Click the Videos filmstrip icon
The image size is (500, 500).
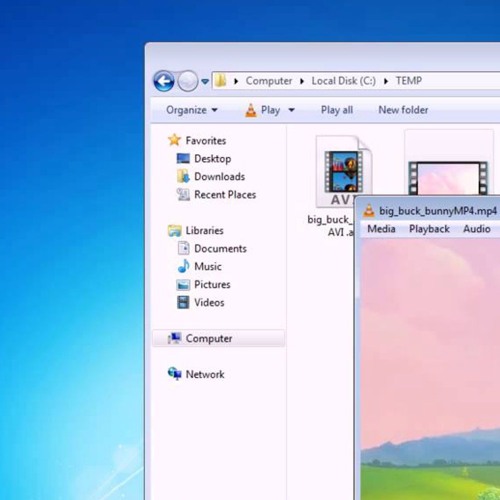(x=183, y=302)
